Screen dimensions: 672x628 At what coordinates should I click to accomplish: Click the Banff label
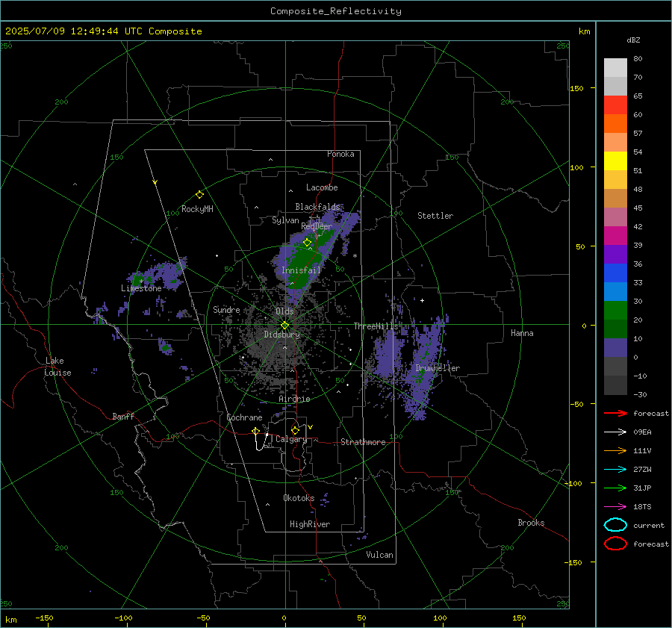[123, 416]
